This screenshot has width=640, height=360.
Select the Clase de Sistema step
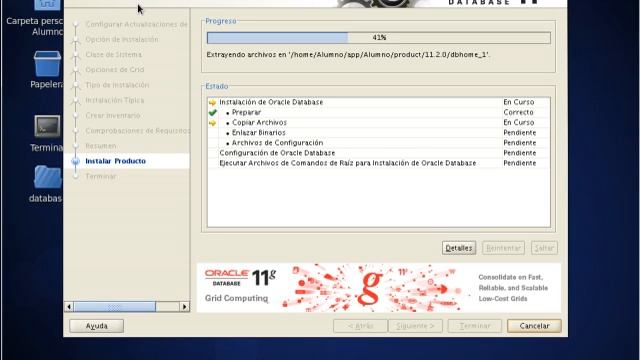point(113,54)
